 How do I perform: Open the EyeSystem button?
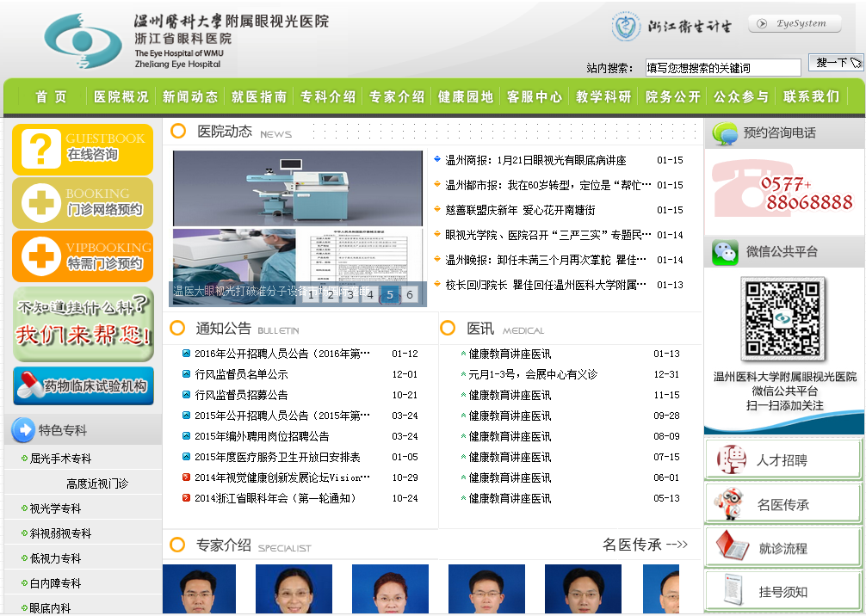click(795, 23)
